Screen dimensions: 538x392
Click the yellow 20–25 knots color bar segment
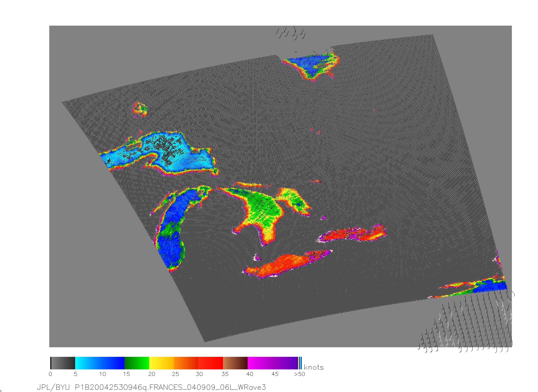click(x=161, y=363)
